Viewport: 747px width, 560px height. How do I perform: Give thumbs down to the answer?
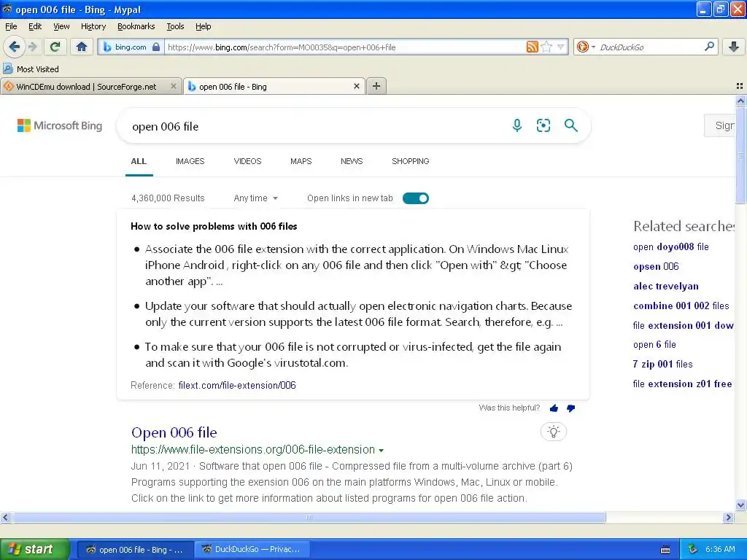click(570, 408)
